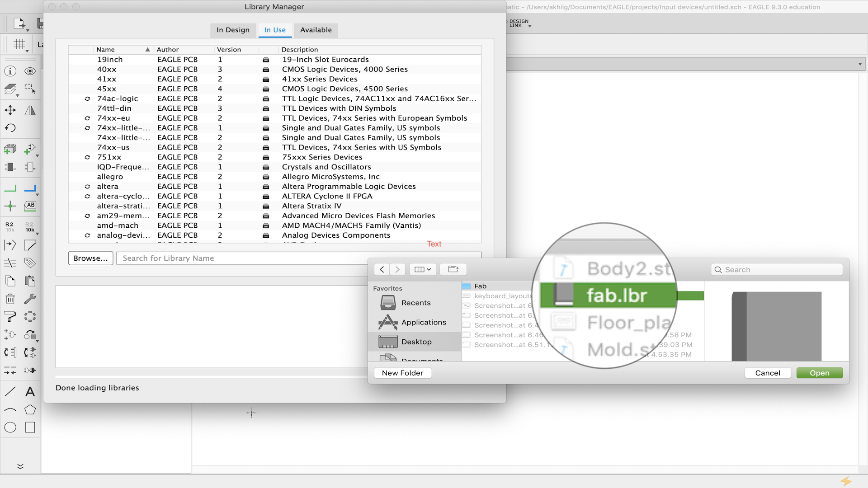Click the Add Part tool
This screenshot has width=868, height=488.
tap(30, 149)
